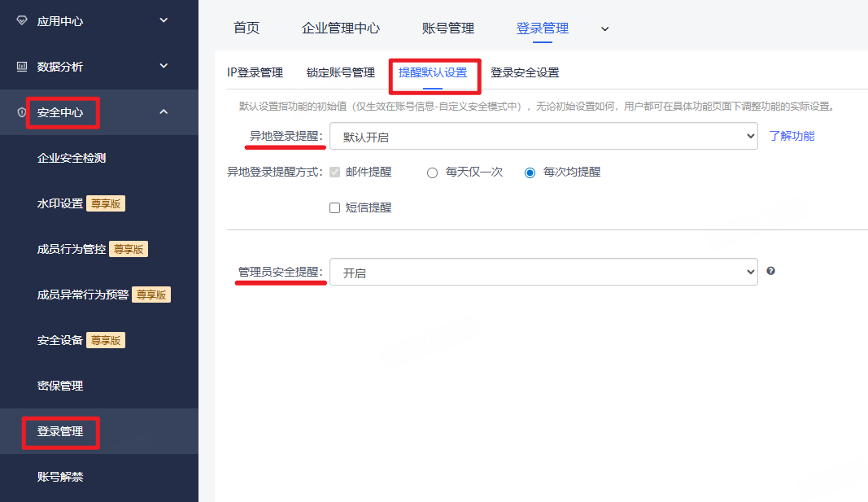
Task: Switch to the IP登录管理 tab
Action: [x=255, y=72]
